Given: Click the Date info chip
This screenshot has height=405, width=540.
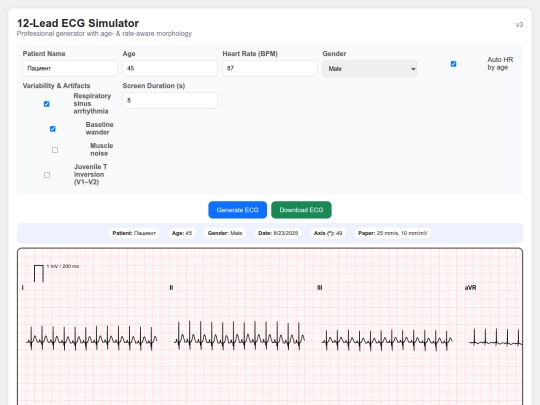Looking at the screenshot, I should pos(278,233).
